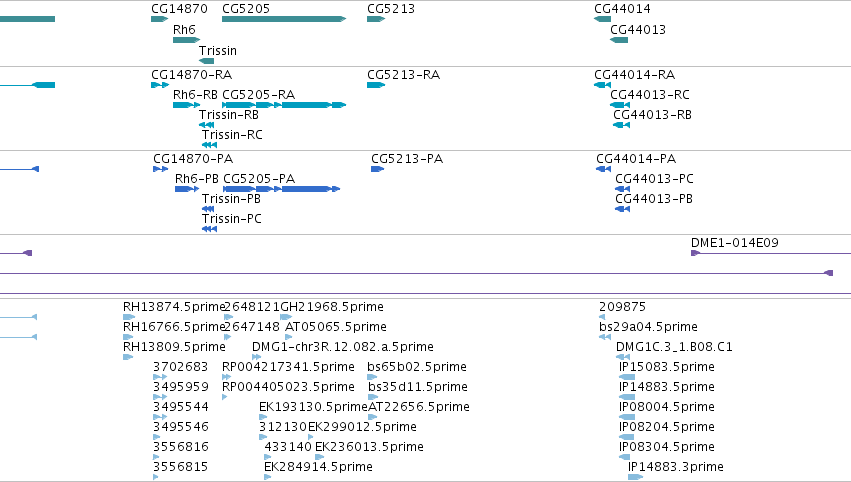851x482 pixels.
Task: Open the EK193130.5prime label
Action: pos(313,407)
